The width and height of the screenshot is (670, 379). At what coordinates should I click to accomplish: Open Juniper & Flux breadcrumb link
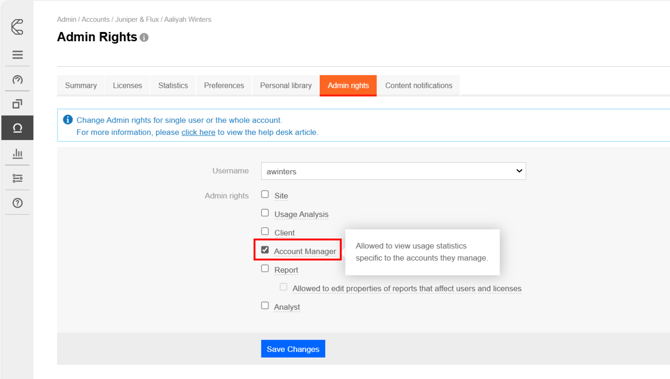pos(137,20)
